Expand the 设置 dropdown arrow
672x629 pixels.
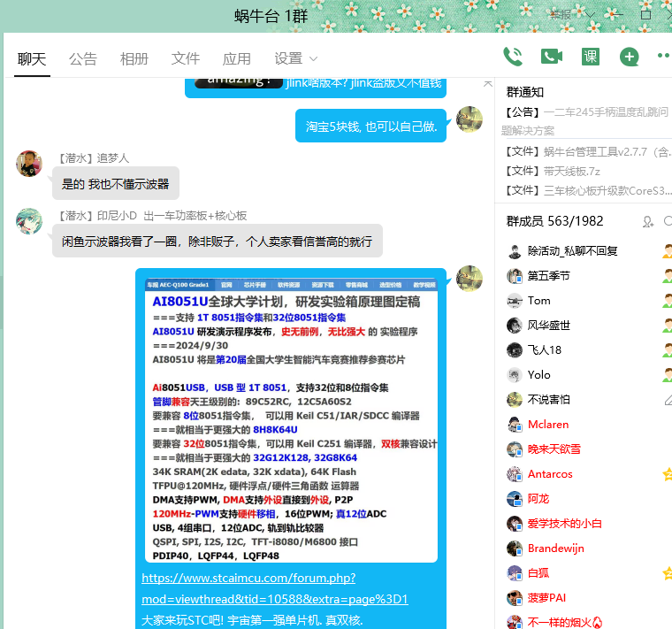point(313,59)
